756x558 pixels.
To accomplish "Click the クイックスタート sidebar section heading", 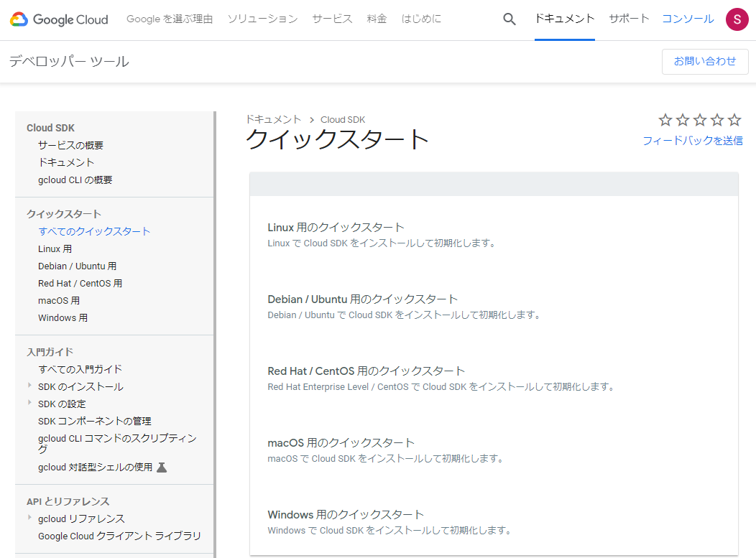I will click(64, 214).
